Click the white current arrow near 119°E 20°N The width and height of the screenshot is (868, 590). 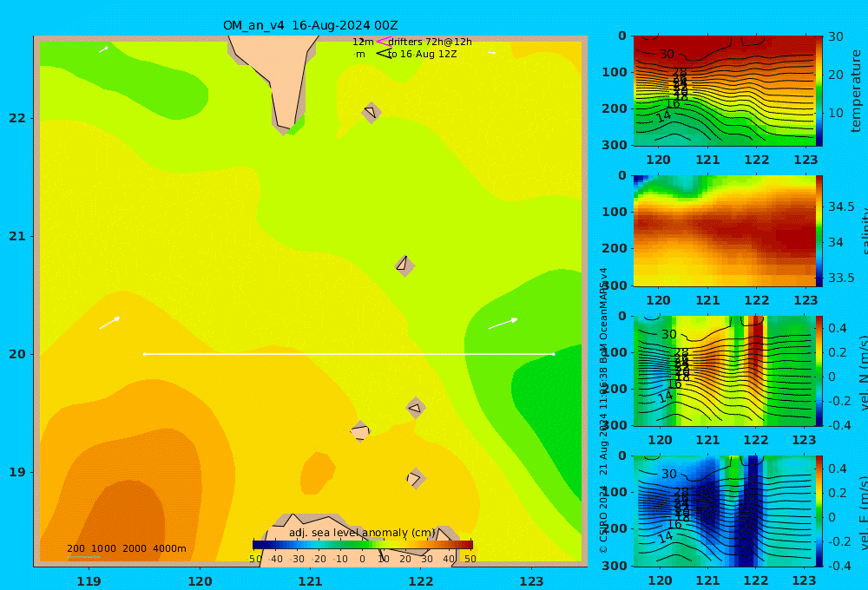click(x=109, y=324)
